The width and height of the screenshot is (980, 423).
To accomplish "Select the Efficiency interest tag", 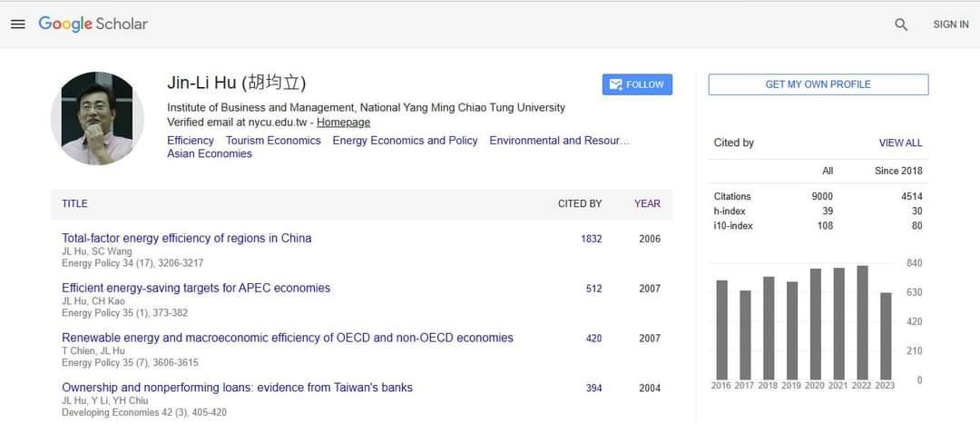I will (191, 141).
